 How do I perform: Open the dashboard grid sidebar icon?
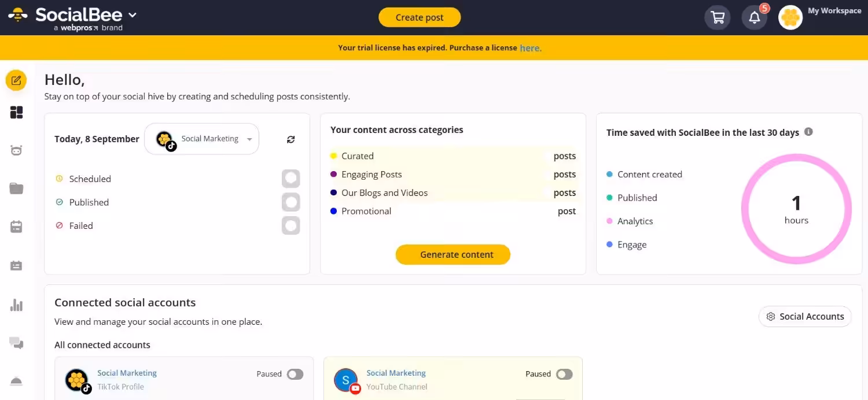pyautogui.click(x=16, y=112)
